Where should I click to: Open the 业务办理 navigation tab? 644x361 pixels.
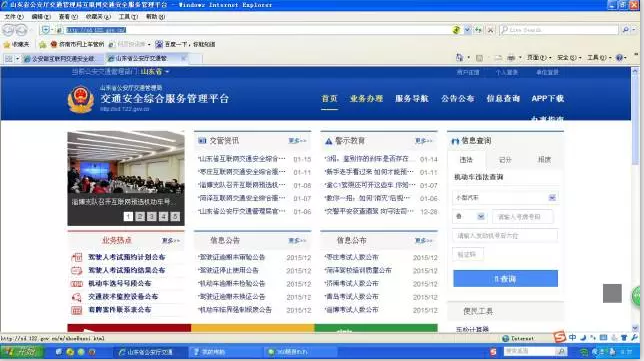coord(366,99)
